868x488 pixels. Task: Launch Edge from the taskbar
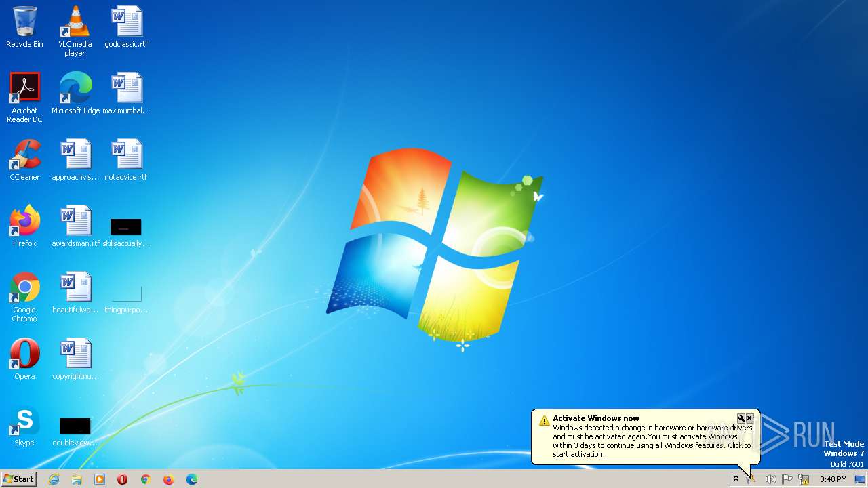point(192,479)
